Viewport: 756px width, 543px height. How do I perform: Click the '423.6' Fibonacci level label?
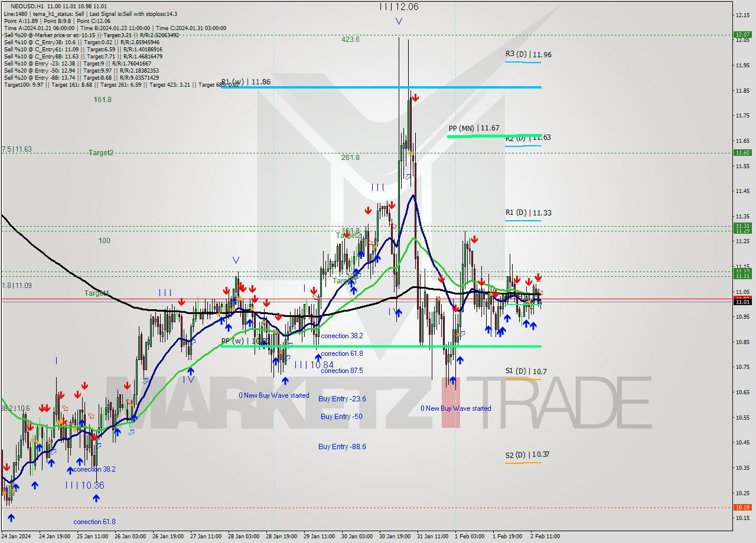[350, 40]
